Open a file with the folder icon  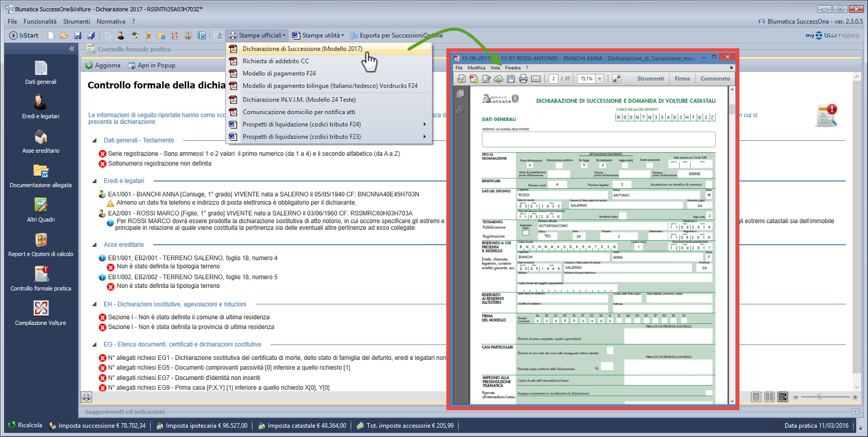pyautogui.click(x=64, y=35)
